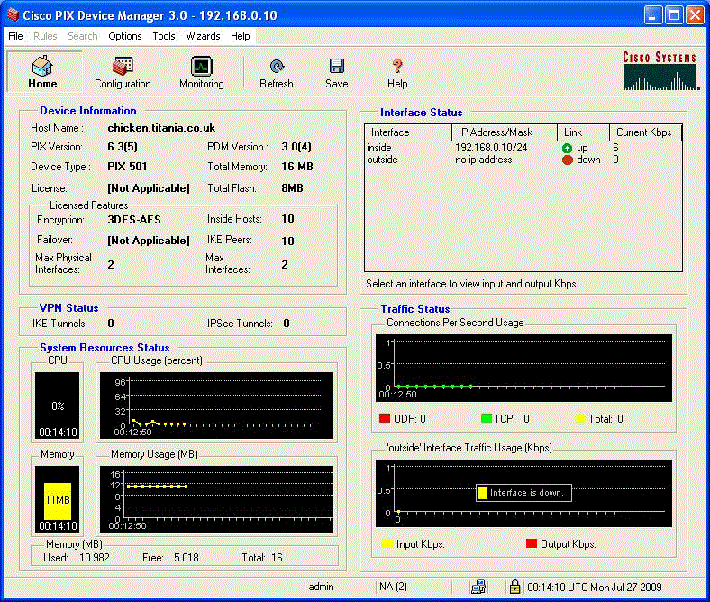Click the network device icon in status bar
This screenshot has height=602, width=710.
pyautogui.click(x=479, y=587)
